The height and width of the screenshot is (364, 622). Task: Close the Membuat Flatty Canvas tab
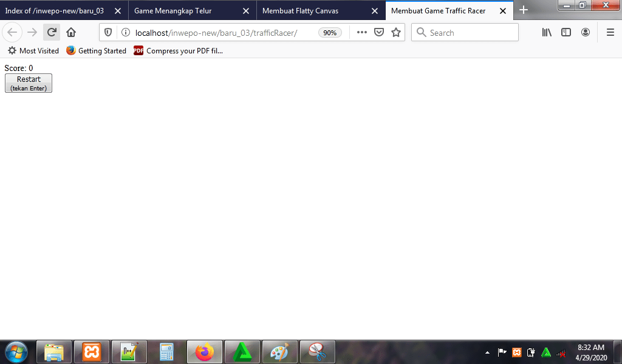(374, 11)
